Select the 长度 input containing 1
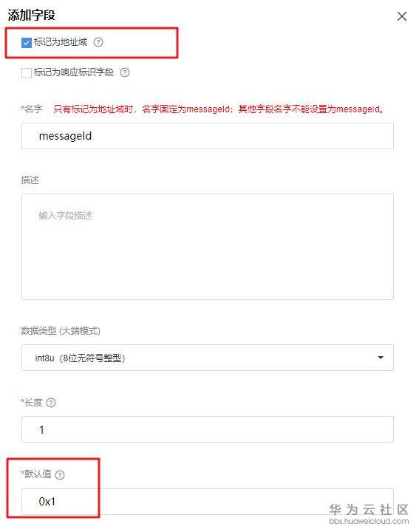Screen dimensions: 419x532 coord(208,429)
